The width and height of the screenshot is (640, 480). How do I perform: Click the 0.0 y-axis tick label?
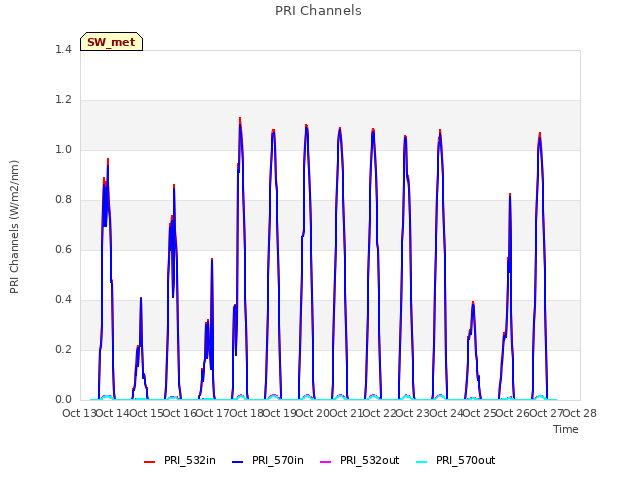click(63, 400)
